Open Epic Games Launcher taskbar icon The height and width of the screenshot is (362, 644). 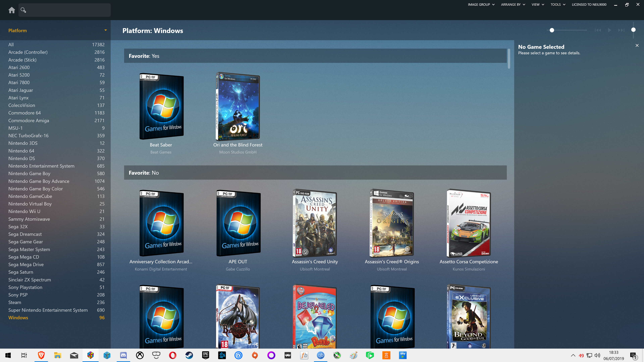(x=205, y=355)
